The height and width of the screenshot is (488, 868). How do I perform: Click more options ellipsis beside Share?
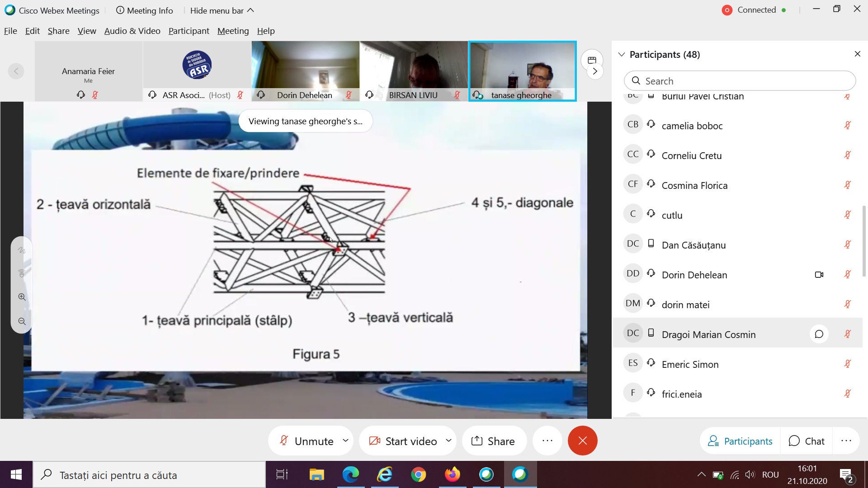pyautogui.click(x=547, y=441)
